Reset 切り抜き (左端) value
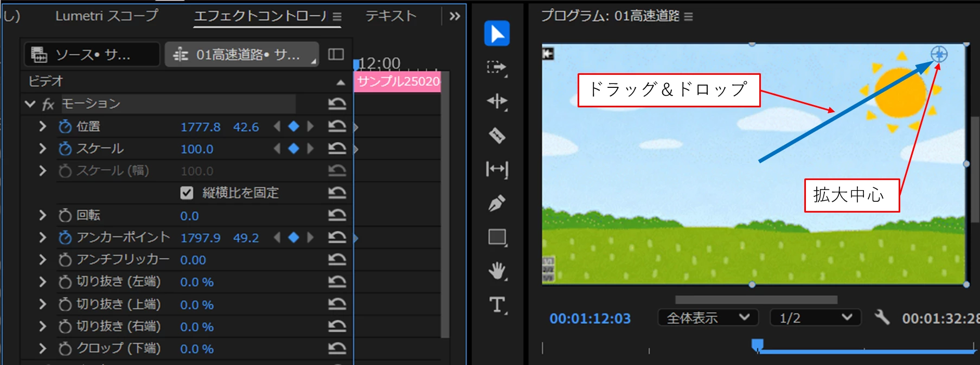980x365 pixels. coord(337,282)
